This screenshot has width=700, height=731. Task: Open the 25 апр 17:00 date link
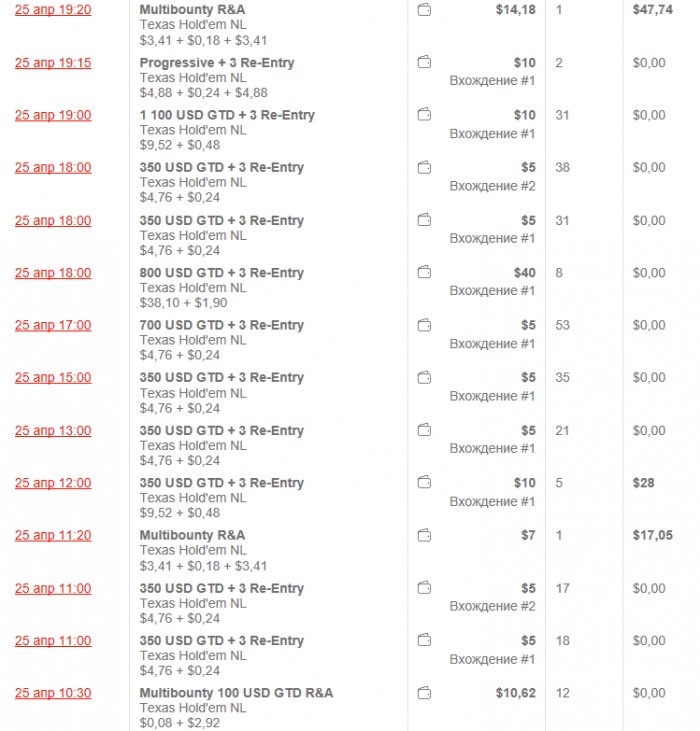(53, 325)
